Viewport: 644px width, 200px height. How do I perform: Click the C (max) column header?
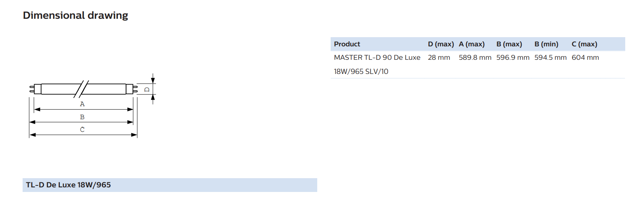click(585, 44)
